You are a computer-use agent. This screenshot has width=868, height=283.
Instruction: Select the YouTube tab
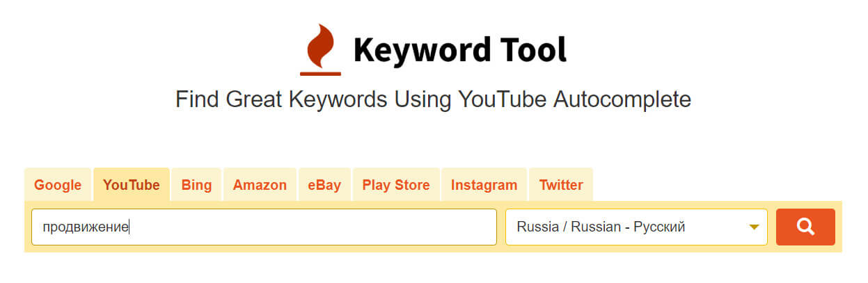pos(131,185)
